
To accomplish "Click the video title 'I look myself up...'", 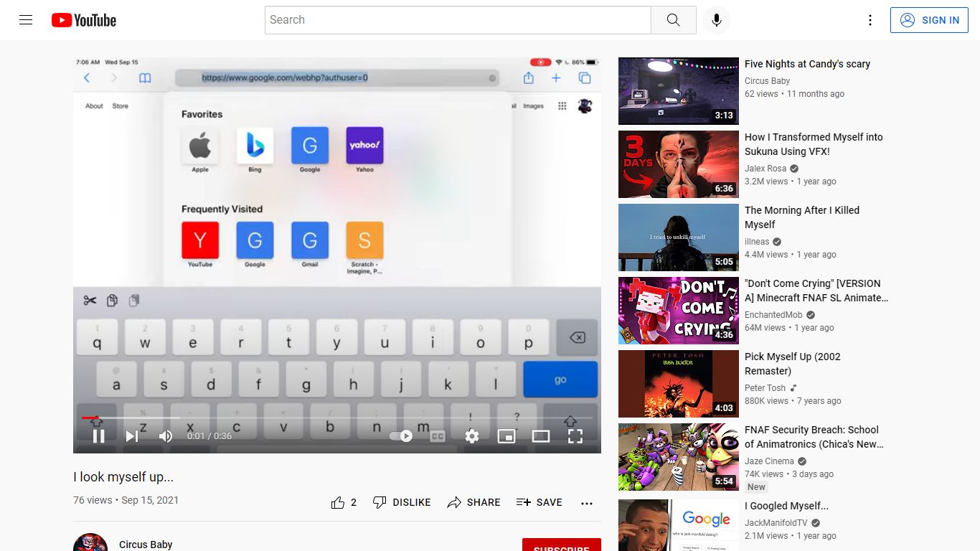I will tap(123, 477).
